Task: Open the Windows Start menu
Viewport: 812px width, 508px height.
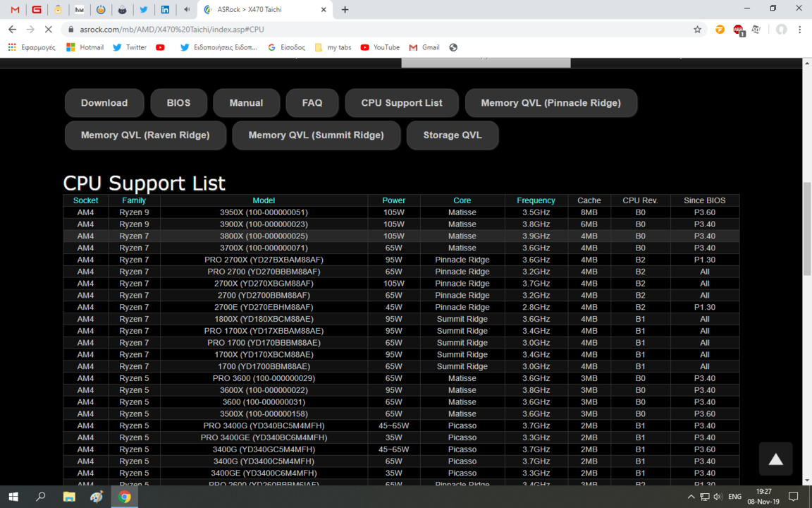Action: (x=13, y=497)
